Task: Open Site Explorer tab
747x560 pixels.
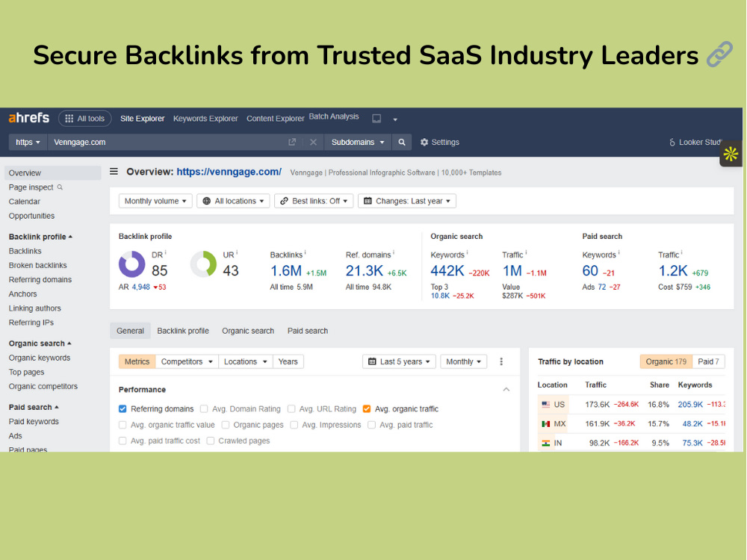Action: (142, 119)
